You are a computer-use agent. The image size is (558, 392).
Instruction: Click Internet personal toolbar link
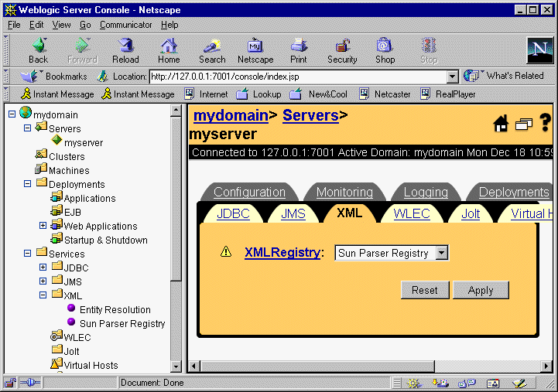[x=206, y=94]
